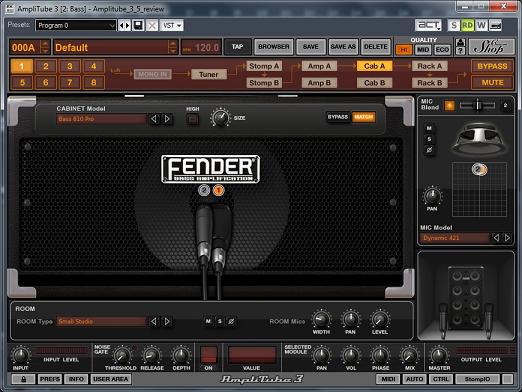
Task: Select microphone 1 marker on the cabinet
Action: 218,190
